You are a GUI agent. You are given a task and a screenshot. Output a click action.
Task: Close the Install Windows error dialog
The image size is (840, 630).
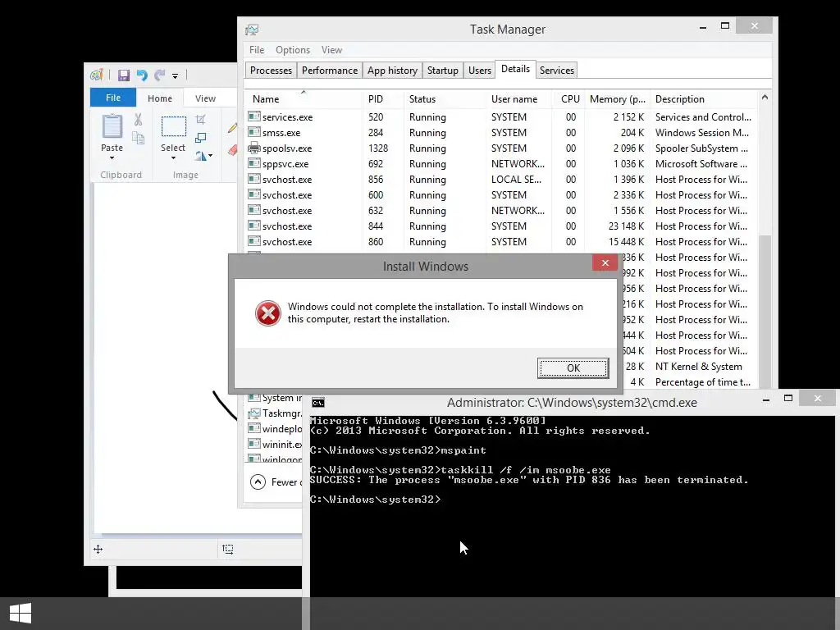[x=605, y=262]
